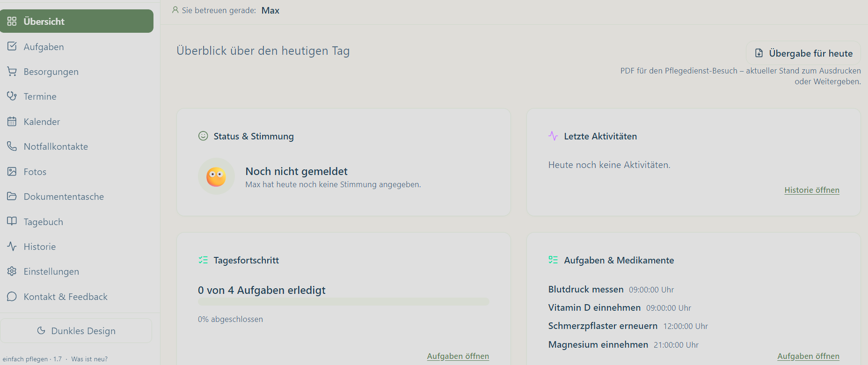Download the Übergabe für heute PDF
The height and width of the screenshot is (365, 868).
(x=803, y=53)
